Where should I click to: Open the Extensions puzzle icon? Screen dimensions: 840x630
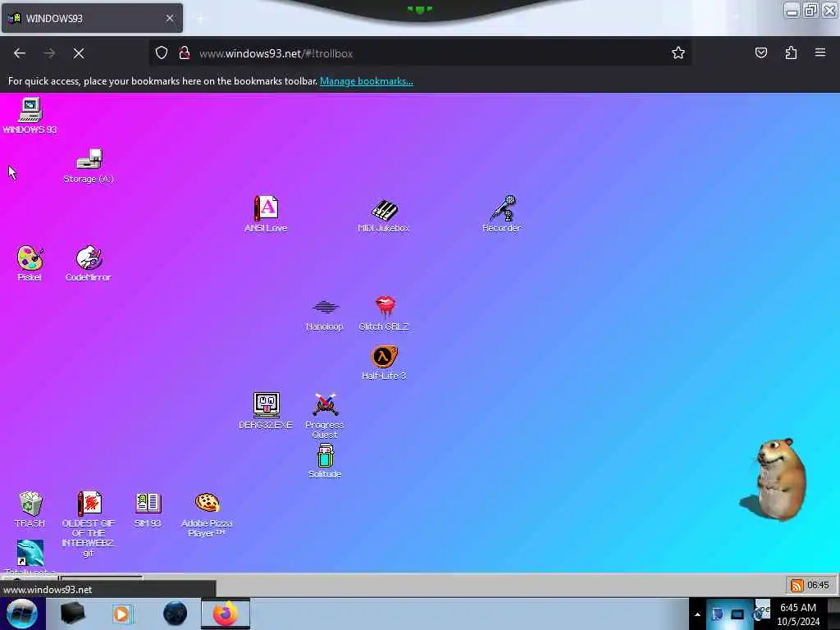(x=791, y=52)
